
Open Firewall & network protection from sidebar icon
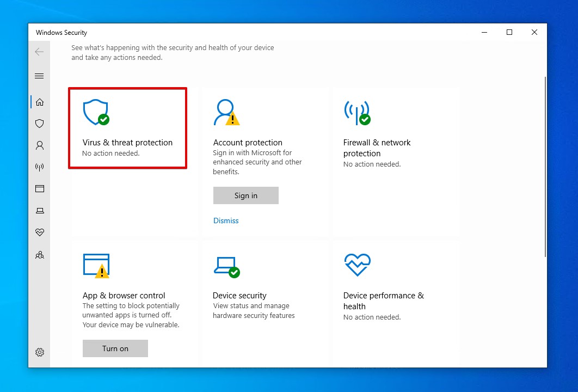(x=39, y=167)
